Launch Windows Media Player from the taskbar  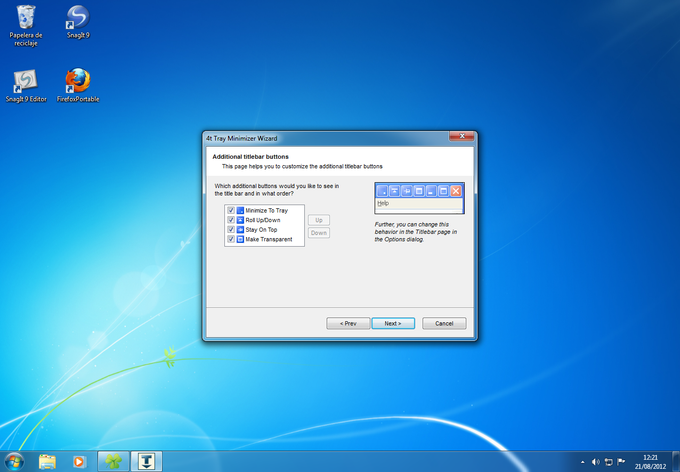pos(79,462)
